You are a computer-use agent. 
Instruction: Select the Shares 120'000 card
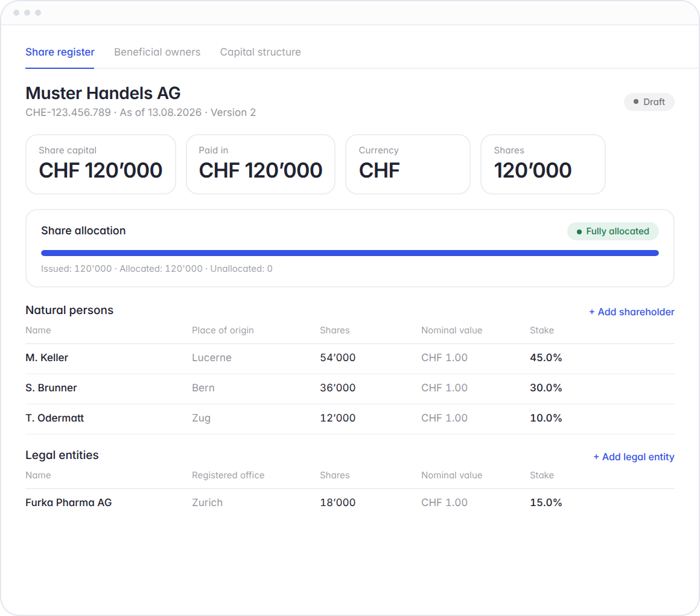point(543,164)
